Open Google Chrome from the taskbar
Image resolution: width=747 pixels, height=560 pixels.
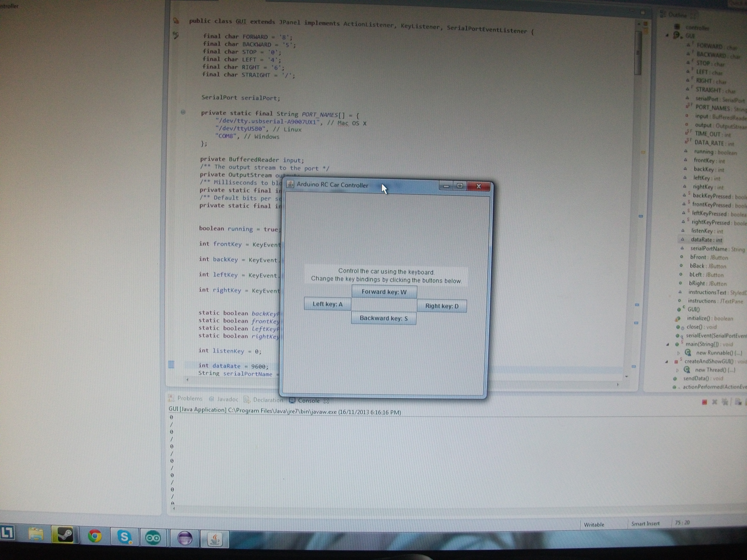95,536
